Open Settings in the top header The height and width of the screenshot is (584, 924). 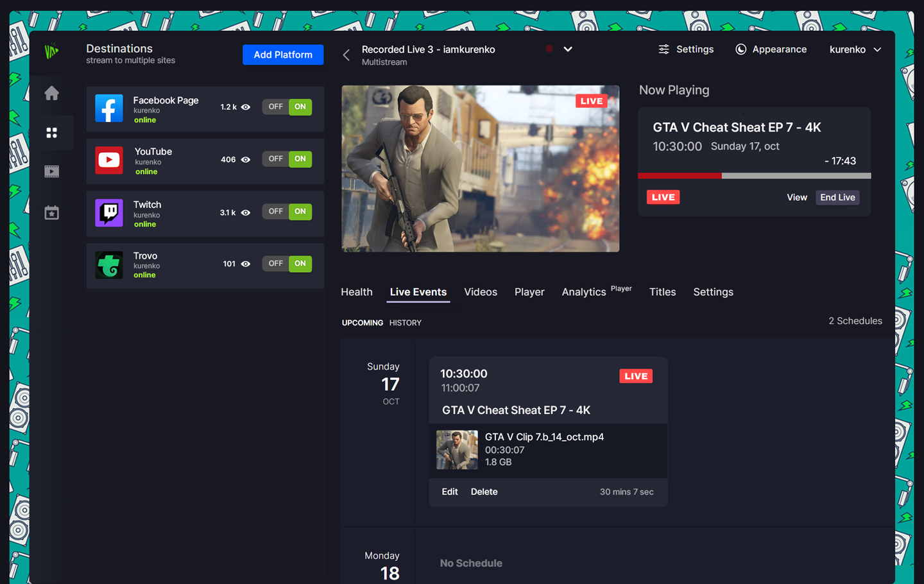pyautogui.click(x=686, y=49)
